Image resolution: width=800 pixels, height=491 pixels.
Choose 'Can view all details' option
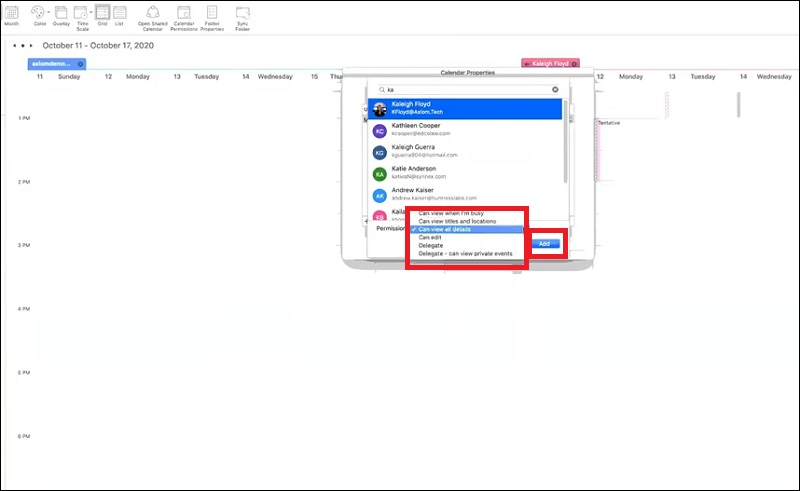466,229
